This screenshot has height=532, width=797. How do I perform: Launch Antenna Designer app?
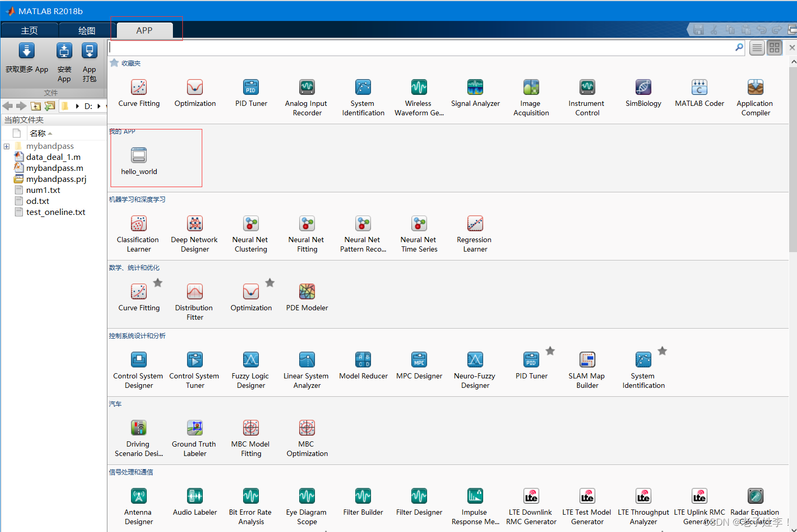(x=139, y=507)
